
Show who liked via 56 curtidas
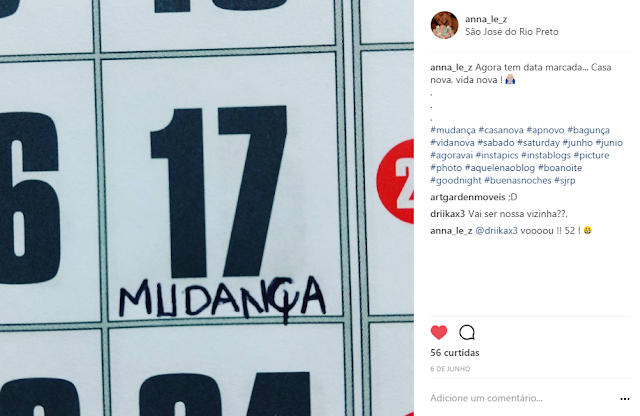tap(455, 353)
